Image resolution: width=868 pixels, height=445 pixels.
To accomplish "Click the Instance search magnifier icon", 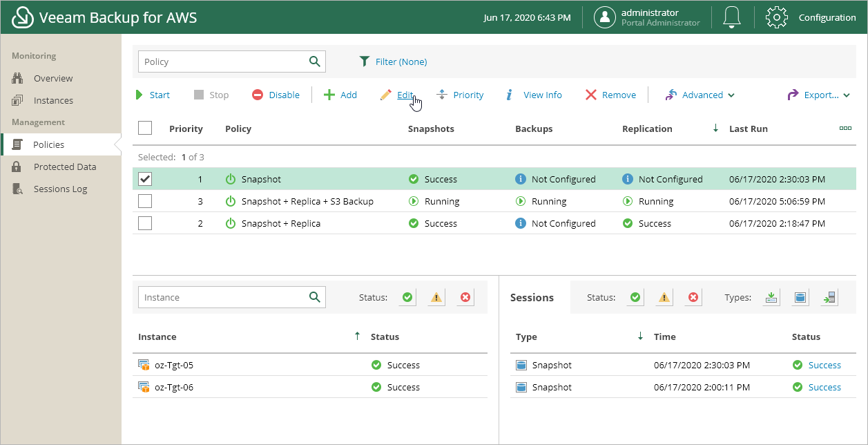I will (x=315, y=297).
